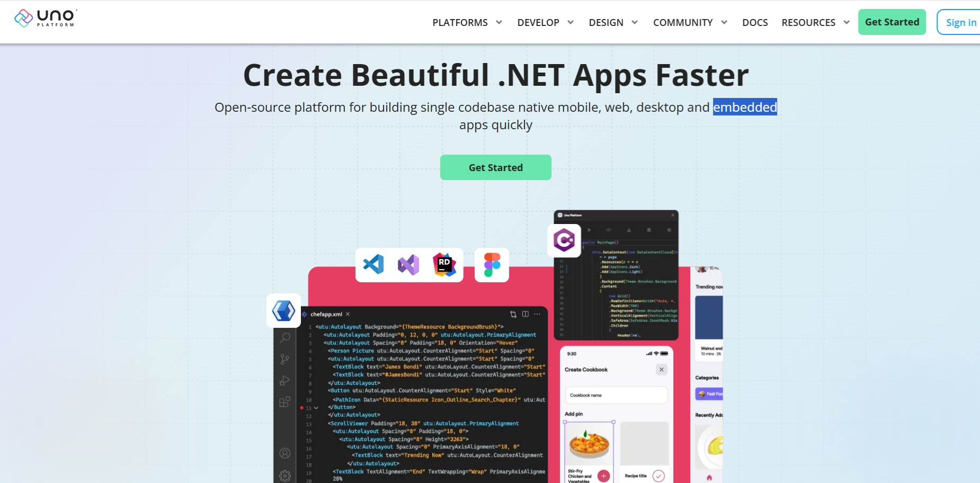Expand the Platforms dropdown menu
The image size is (980, 483).
tap(467, 22)
